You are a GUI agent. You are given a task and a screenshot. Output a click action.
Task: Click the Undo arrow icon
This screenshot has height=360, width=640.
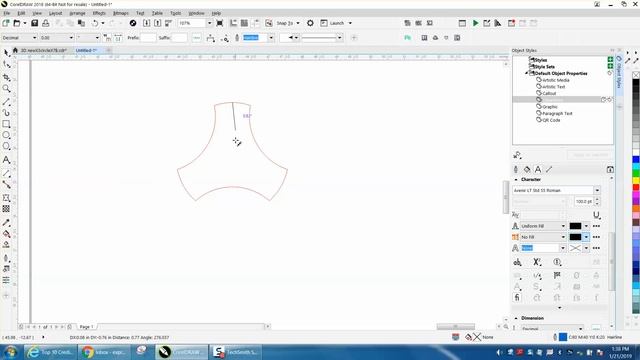pos(95,23)
